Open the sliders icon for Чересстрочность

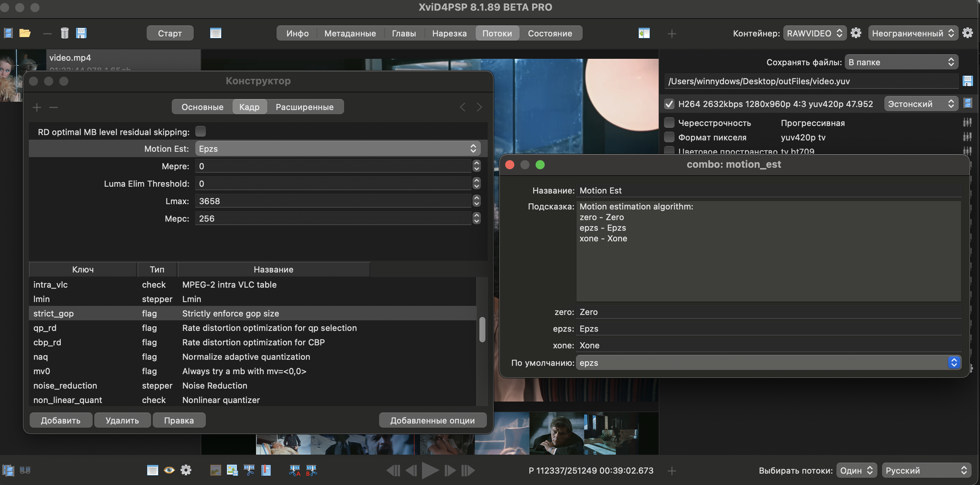(x=967, y=123)
